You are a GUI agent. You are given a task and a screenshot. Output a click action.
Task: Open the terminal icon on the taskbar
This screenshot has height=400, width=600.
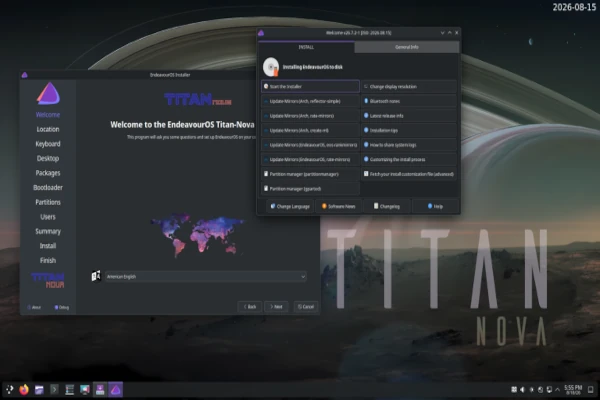[54, 390]
